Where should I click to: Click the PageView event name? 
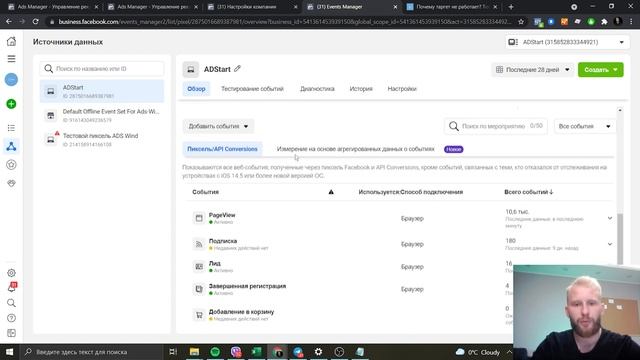click(222, 215)
